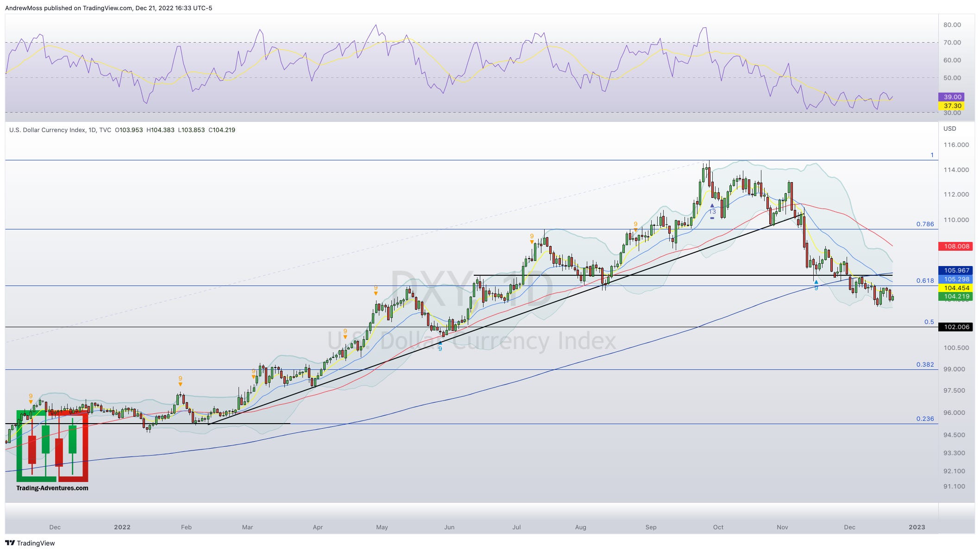Click the 2023 label on time axis
The width and height of the screenshot is (980, 552).
[917, 527]
